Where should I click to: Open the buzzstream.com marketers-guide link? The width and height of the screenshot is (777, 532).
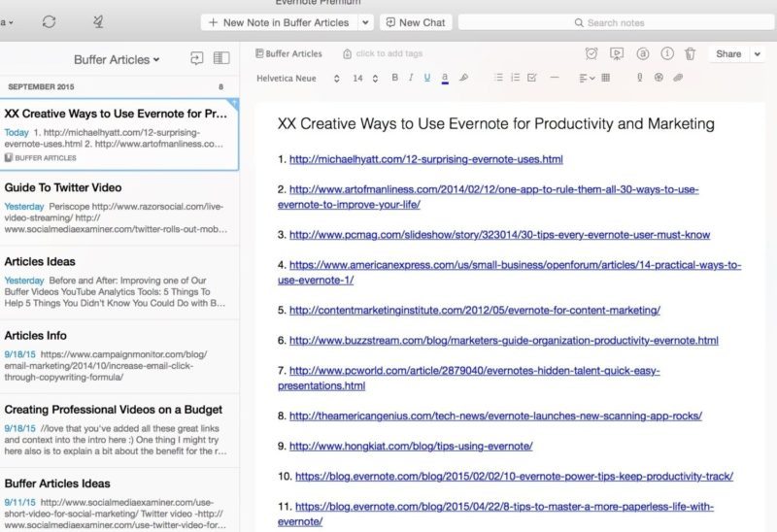click(x=503, y=341)
